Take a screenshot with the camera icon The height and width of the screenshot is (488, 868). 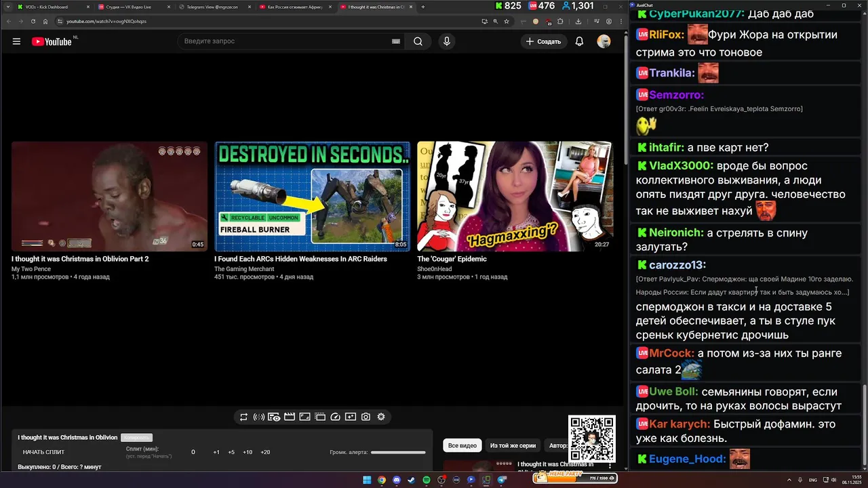(366, 417)
